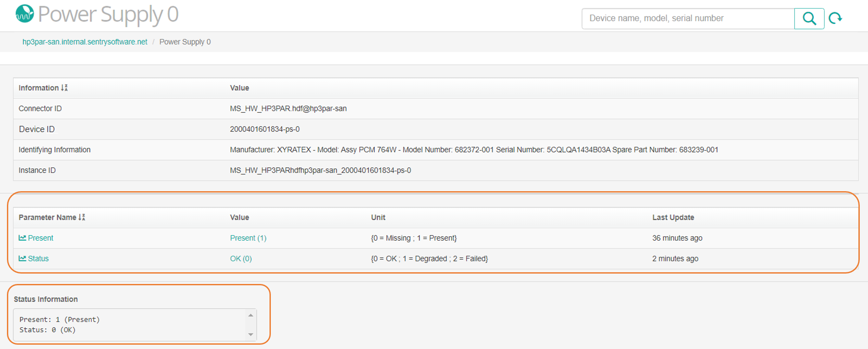The height and width of the screenshot is (349, 868).
Task: Click the OK (0) value link
Action: click(x=240, y=259)
